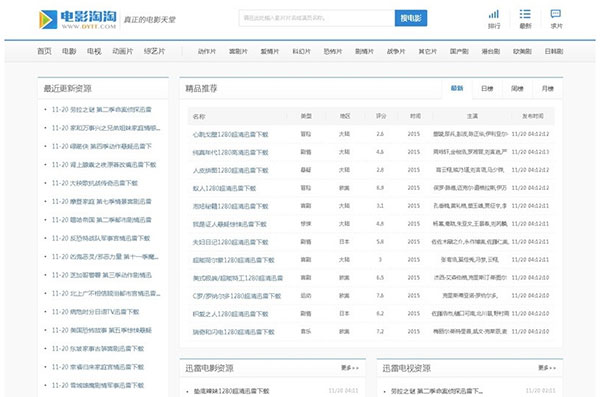Open the 综艺片 navigation item
The width and height of the screenshot is (600, 397).
[154, 51]
